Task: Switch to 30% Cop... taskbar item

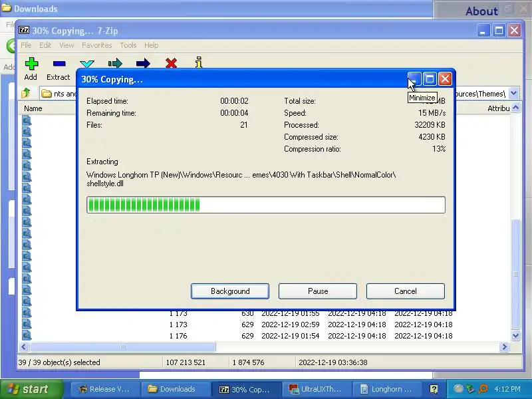Action: [245, 389]
